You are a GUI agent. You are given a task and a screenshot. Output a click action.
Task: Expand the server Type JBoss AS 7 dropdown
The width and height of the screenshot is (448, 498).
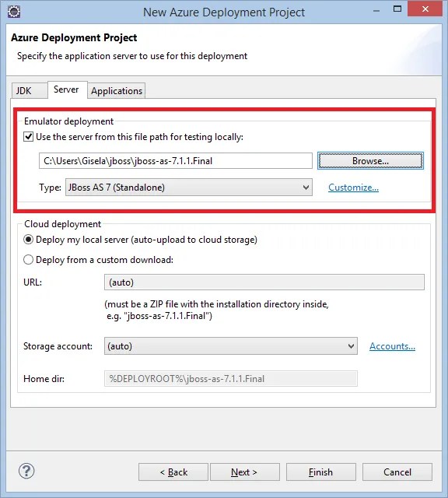click(189, 188)
